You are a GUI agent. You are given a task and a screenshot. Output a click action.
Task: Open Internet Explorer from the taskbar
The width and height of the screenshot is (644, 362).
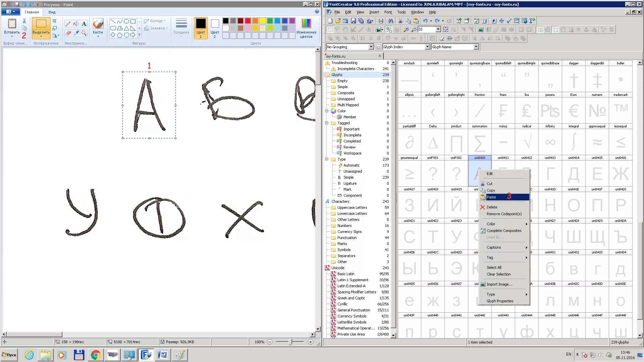(x=29, y=355)
